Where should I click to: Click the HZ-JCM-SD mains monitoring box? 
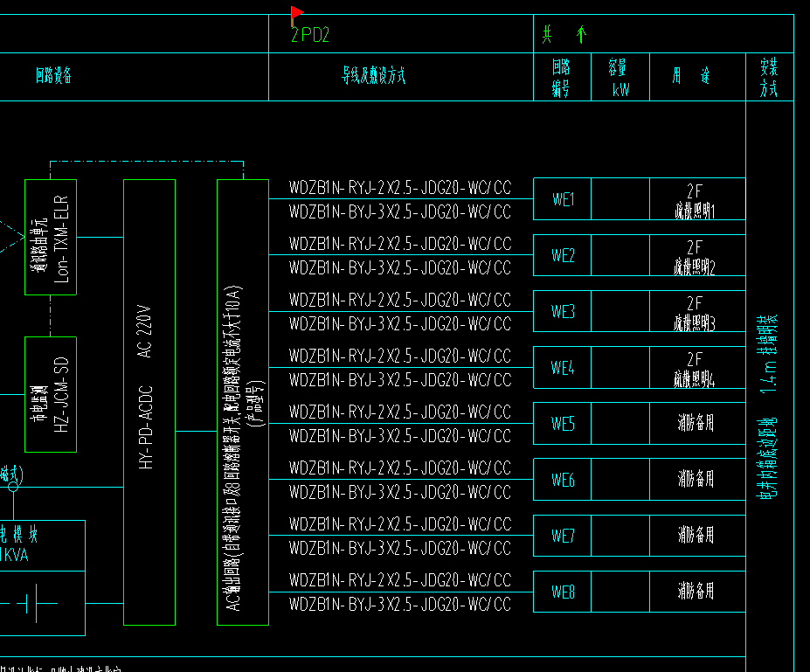[x=51, y=395]
